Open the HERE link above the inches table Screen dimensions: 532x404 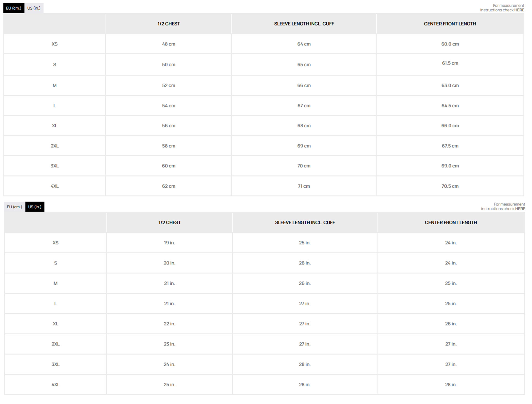520,209
